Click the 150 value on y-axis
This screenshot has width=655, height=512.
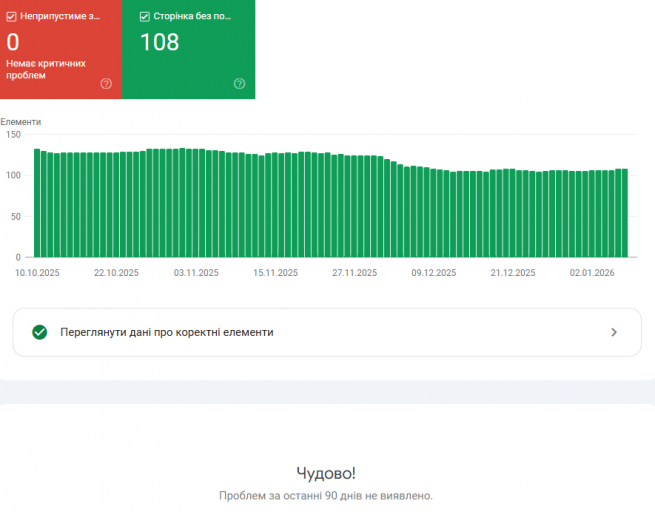click(13, 134)
